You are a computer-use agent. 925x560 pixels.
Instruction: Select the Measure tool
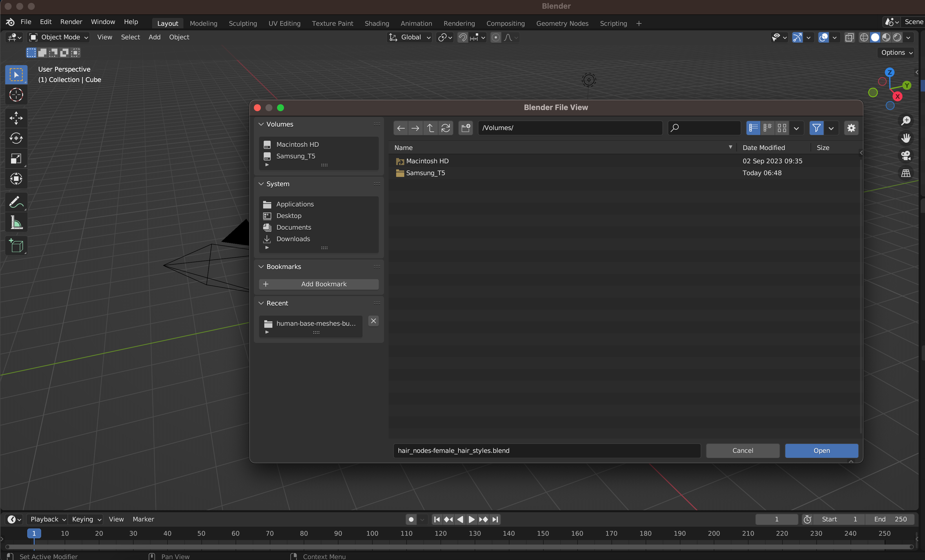point(16,223)
